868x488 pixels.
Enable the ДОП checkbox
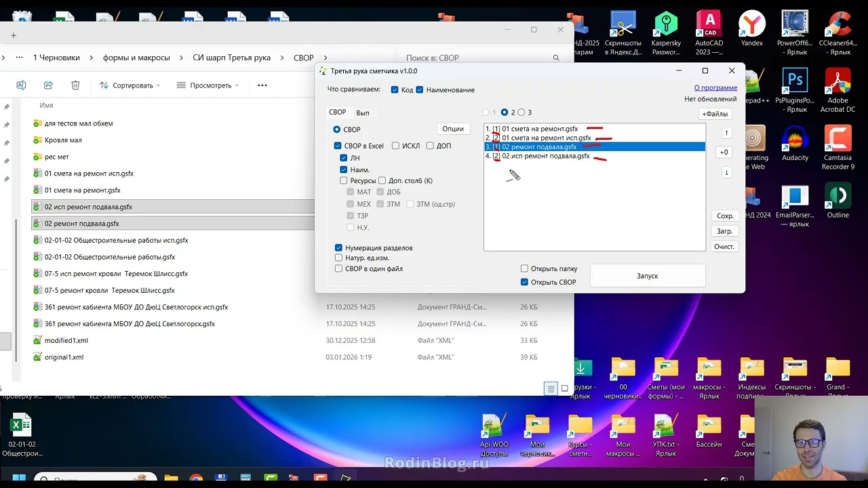coord(430,146)
